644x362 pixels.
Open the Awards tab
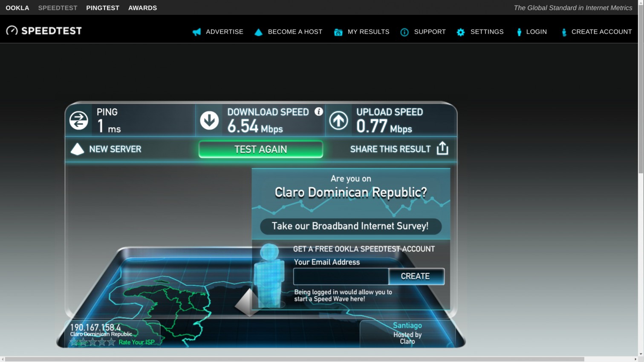[x=142, y=8]
